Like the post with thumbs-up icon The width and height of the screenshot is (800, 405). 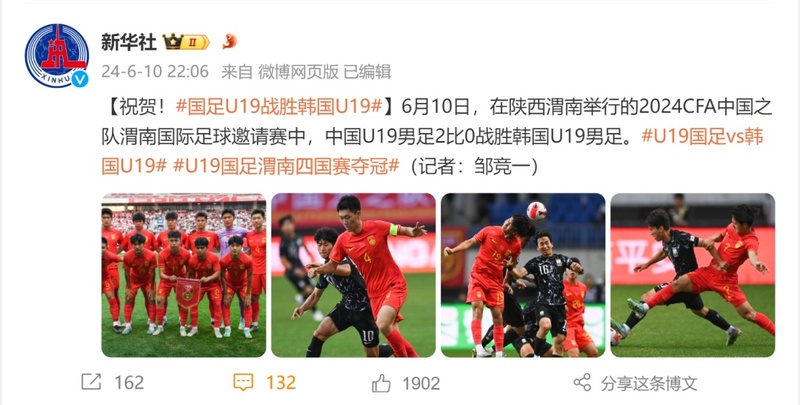381,383
